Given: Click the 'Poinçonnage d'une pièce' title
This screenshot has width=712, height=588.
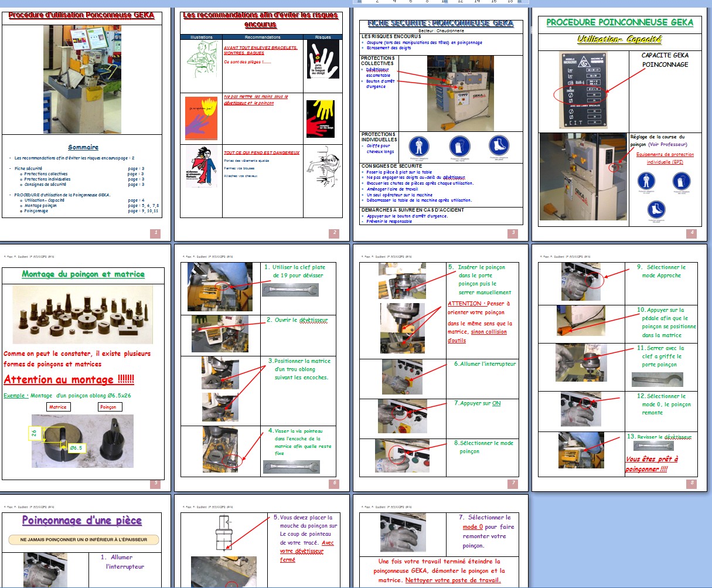Looking at the screenshot, I should (82, 520).
